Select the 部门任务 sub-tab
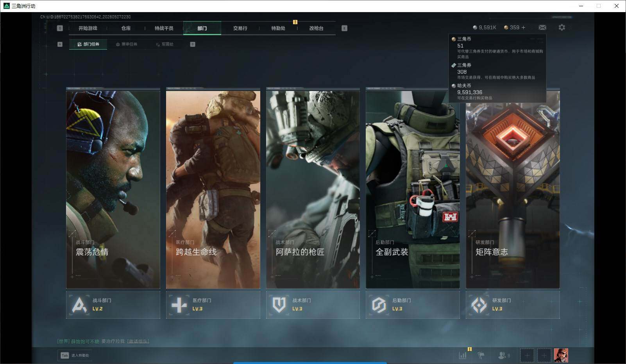626x364 pixels. pyautogui.click(x=88, y=44)
